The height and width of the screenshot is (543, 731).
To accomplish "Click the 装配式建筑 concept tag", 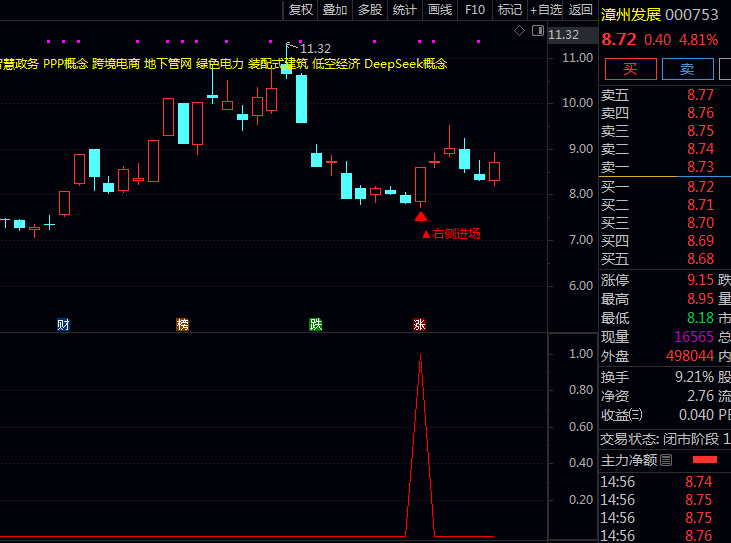I will coord(278,64).
